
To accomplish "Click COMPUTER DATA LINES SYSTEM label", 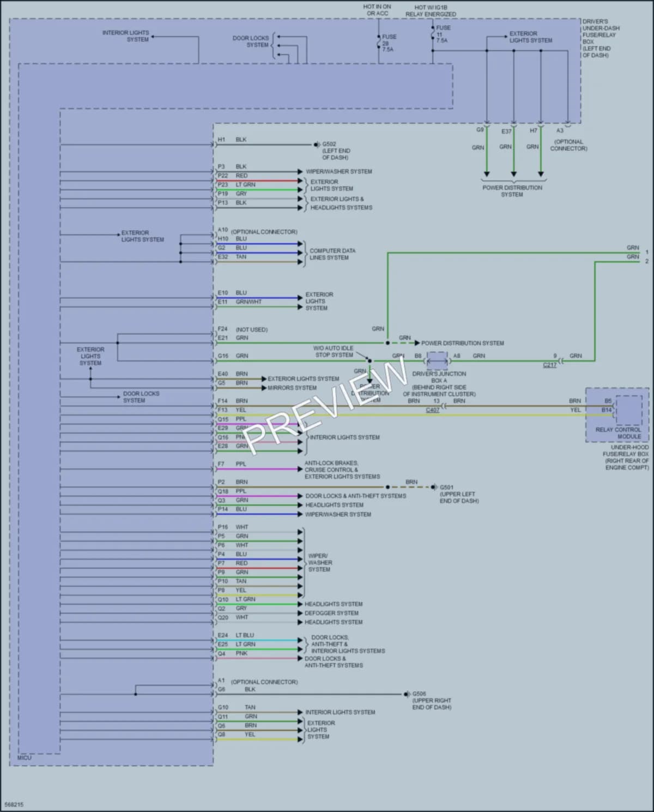I will tap(332, 254).
